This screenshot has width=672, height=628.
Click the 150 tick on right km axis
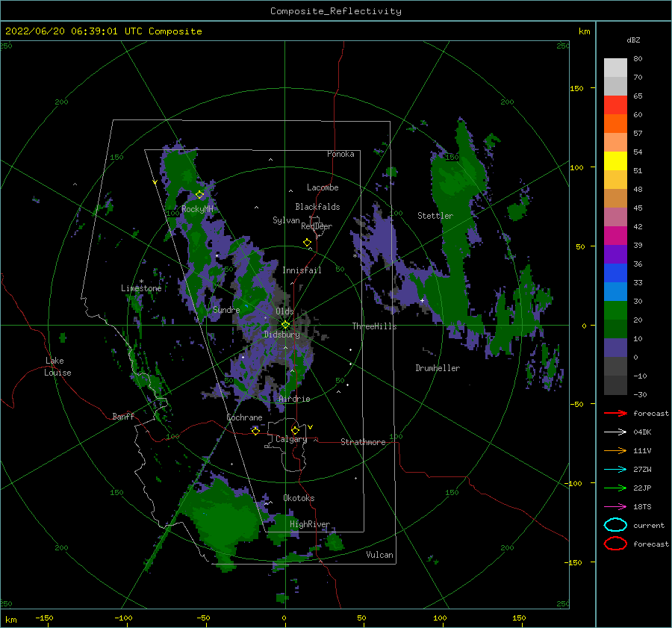576,88
